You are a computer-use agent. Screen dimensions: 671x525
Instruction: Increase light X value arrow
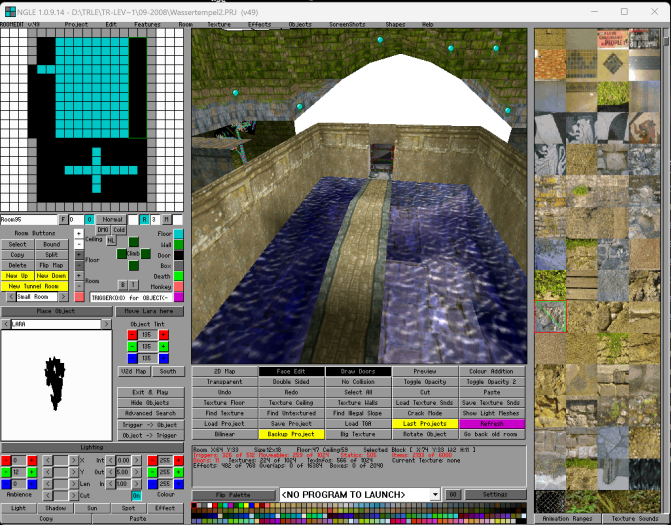coord(73,460)
